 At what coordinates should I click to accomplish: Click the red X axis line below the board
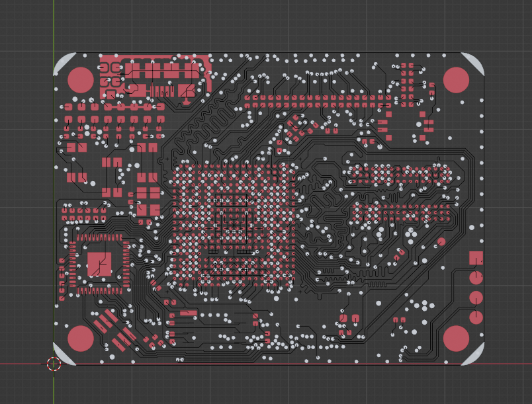265,364
